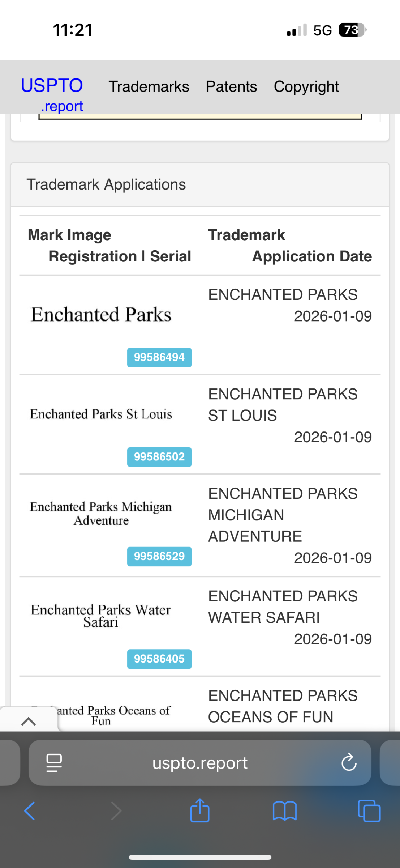400x868 pixels.
Task: View the Enchanted Parks St Louis mark image
Action: pyautogui.click(x=101, y=414)
